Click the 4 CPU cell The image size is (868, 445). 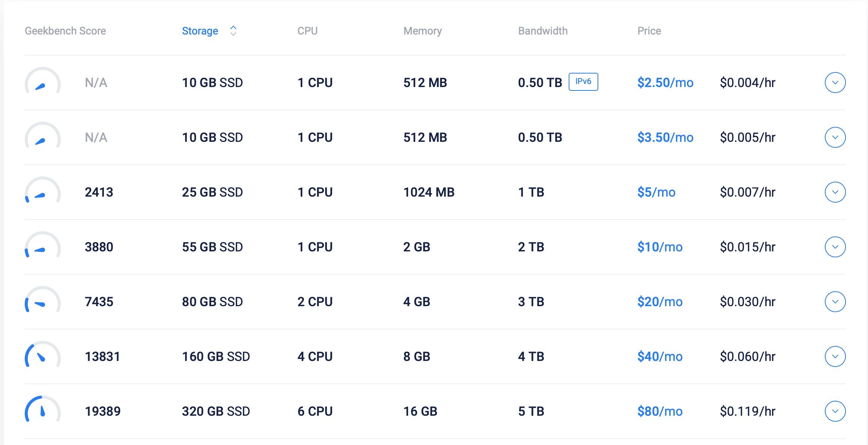[315, 356]
